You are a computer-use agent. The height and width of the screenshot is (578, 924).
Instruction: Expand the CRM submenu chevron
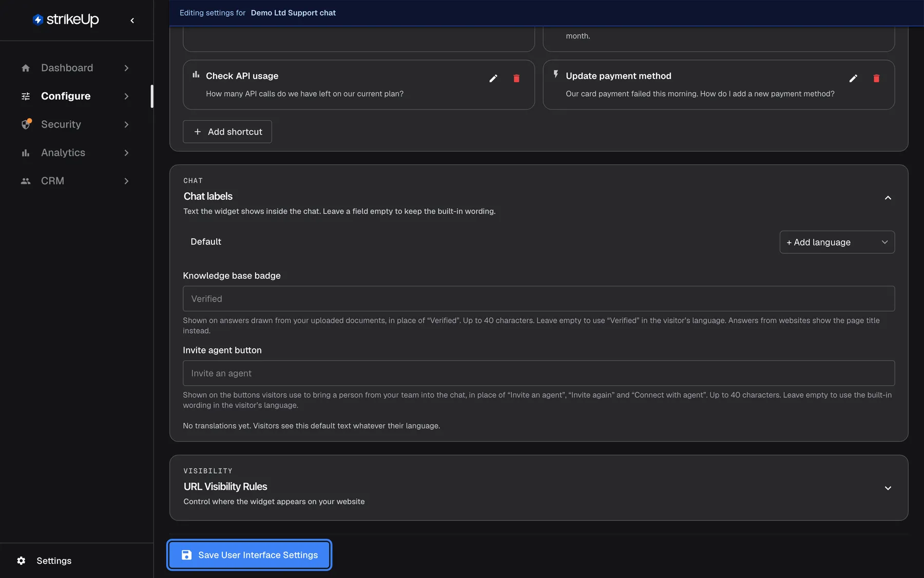pyautogui.click(x=126, y=181)
